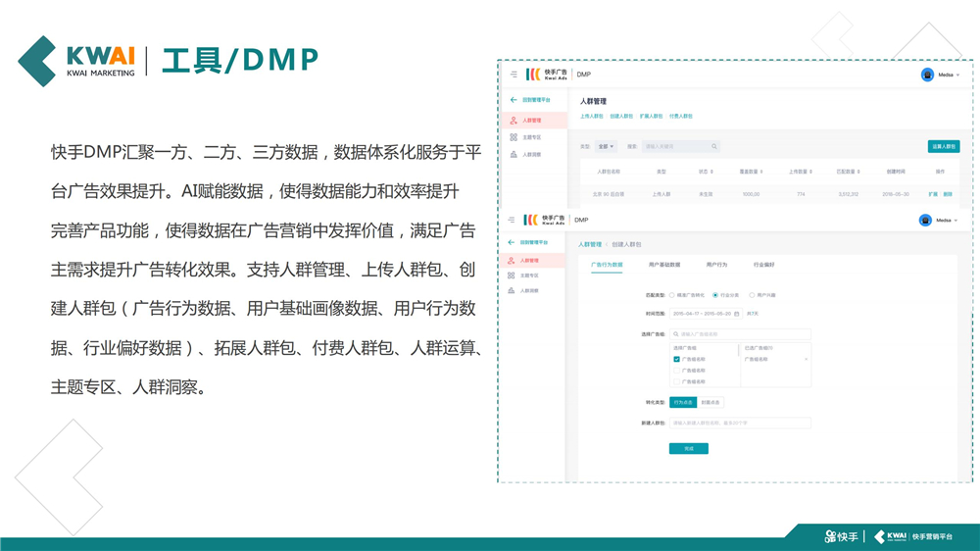Click 完成 submit button
Viewport: 980px width, 551px height.
(689, 448)
